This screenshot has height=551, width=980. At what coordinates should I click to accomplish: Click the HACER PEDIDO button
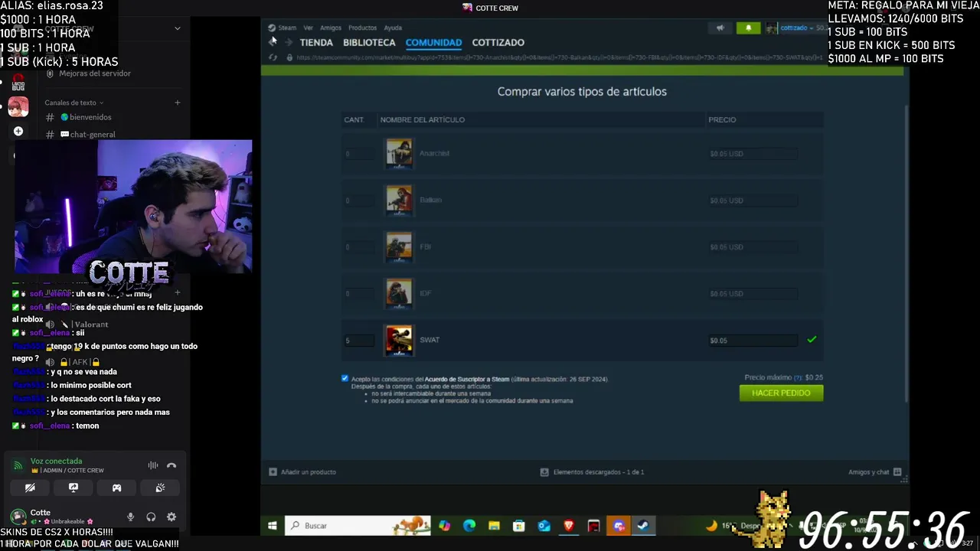click(781, 393)
